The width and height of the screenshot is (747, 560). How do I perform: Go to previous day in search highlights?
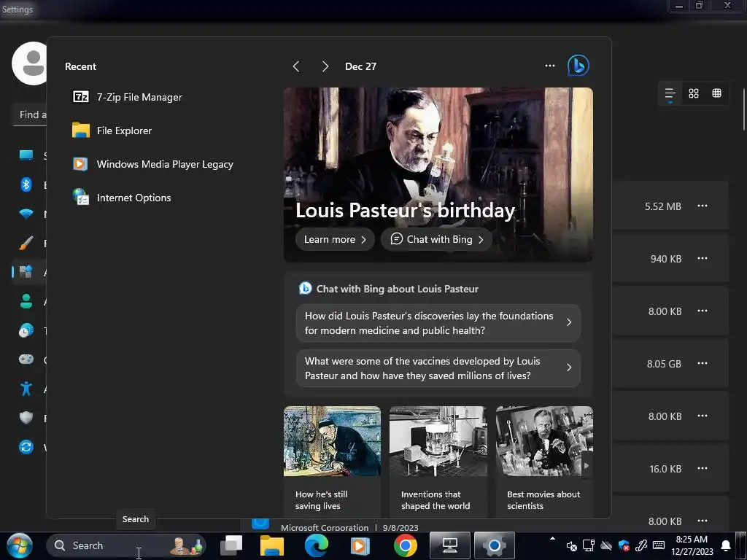(x=296, y=66)
